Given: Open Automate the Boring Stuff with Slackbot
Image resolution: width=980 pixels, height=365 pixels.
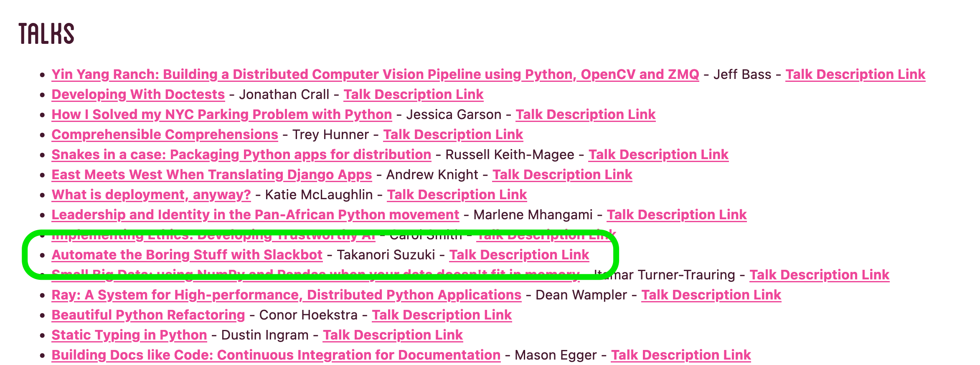Looking at the screenshot, I should click(x=187, y=255).
